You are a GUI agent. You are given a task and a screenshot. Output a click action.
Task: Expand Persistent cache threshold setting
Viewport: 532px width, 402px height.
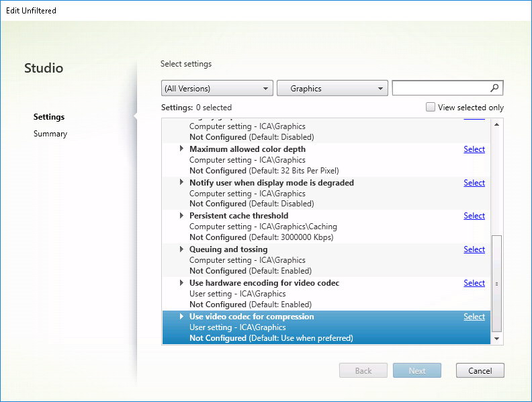click(x=181, y=216)
